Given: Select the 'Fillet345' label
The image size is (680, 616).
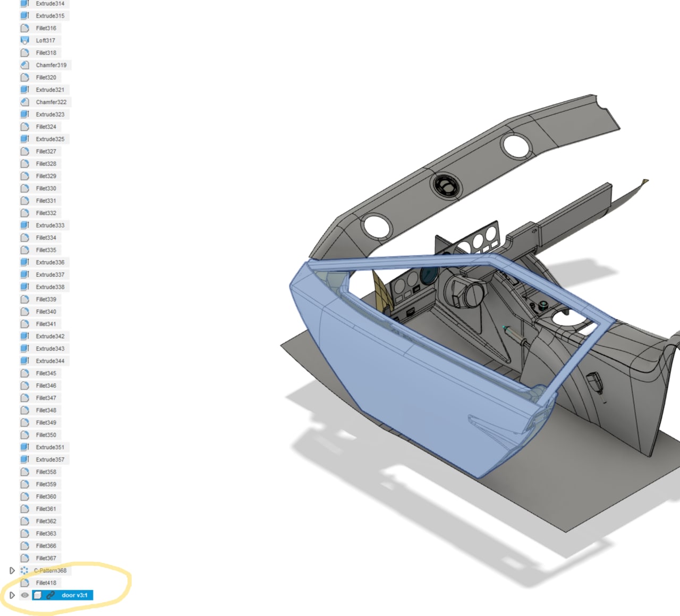Looking at the screenshot, I should (x=46, y=373).
